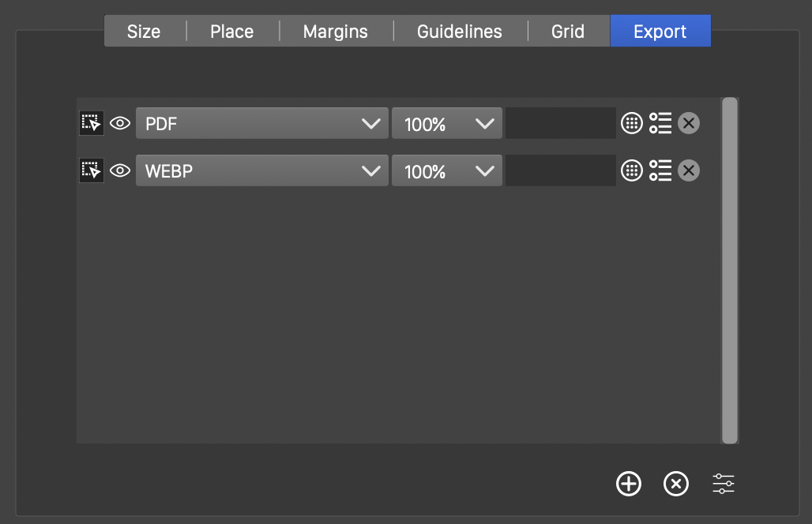Open export settings sliders icon
Image resolution: width=812 pixels, height=524 pixels.
[724, 484]
